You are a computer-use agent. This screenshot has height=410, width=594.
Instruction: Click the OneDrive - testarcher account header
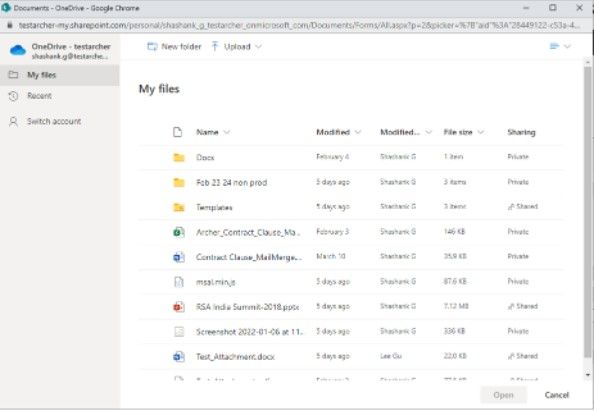pos(60,50)
